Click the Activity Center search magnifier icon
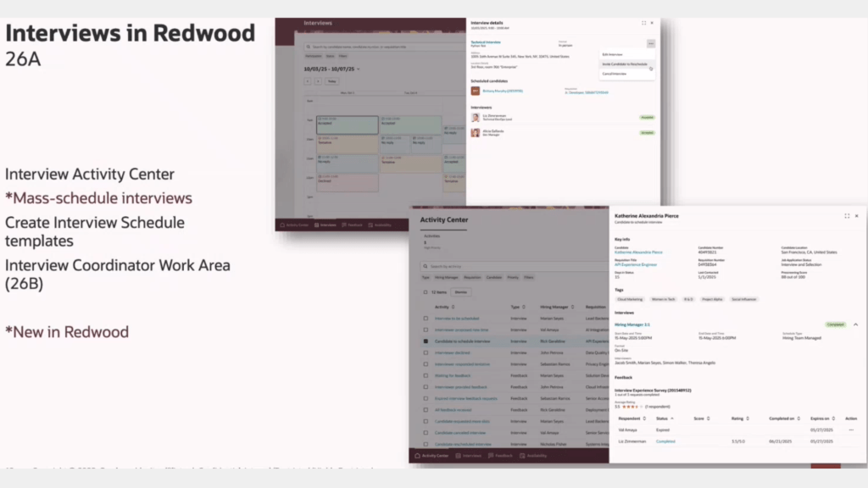 tap(425, 266)
